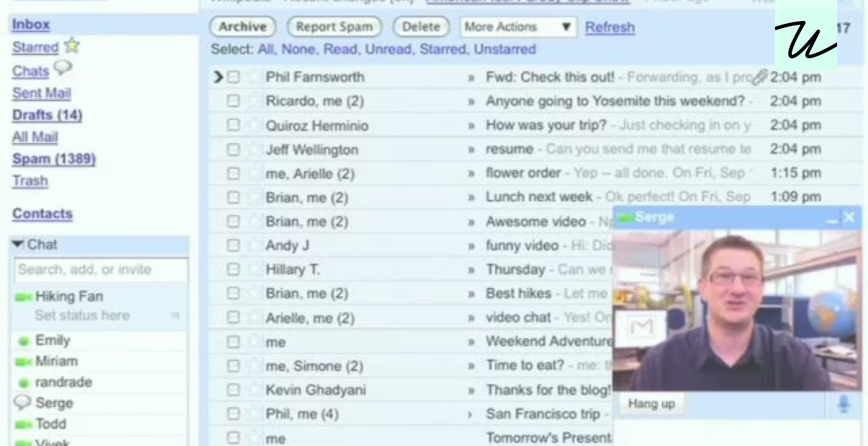Check the box for Kevin Ghadyani's message
868x446 pixels.
233,390
